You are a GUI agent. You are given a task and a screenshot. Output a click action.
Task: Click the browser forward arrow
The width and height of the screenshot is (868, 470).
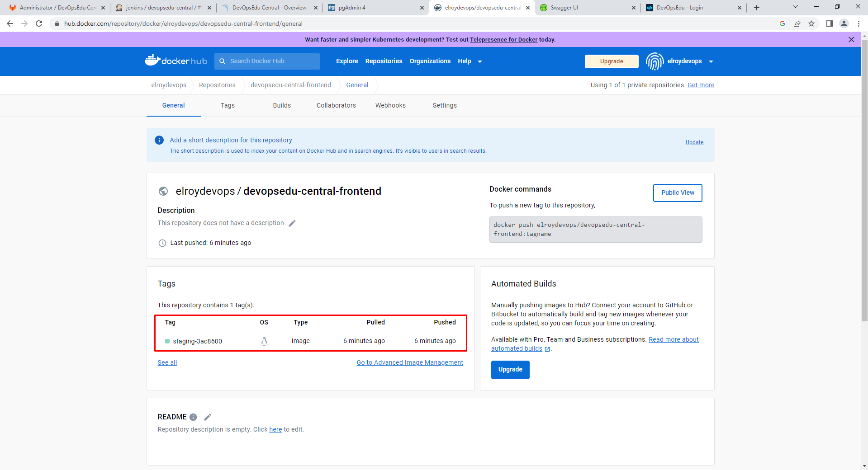click(24, 23)
